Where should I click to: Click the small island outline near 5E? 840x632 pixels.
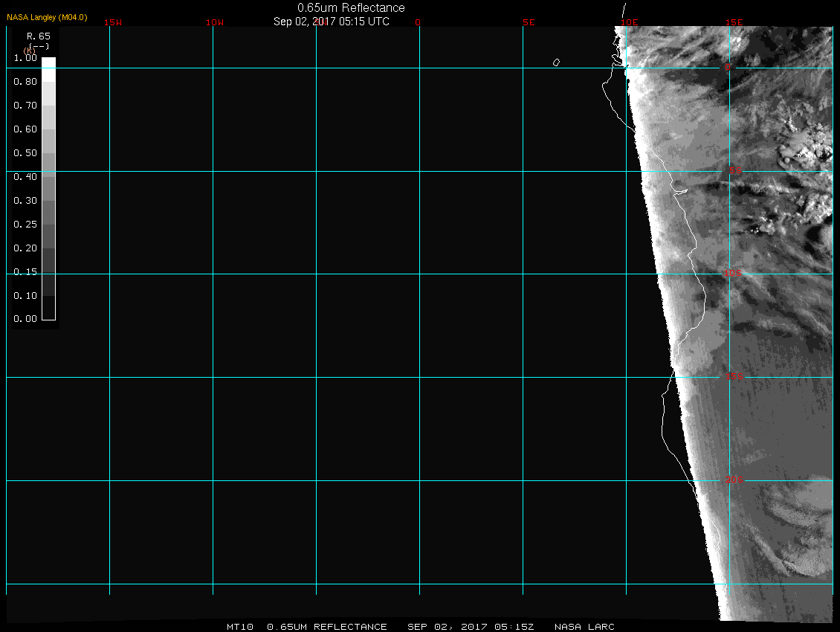556,62
